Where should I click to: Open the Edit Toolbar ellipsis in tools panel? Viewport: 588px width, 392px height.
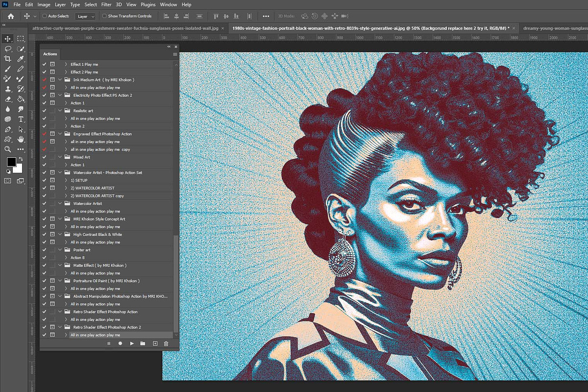tap(21, 149)
